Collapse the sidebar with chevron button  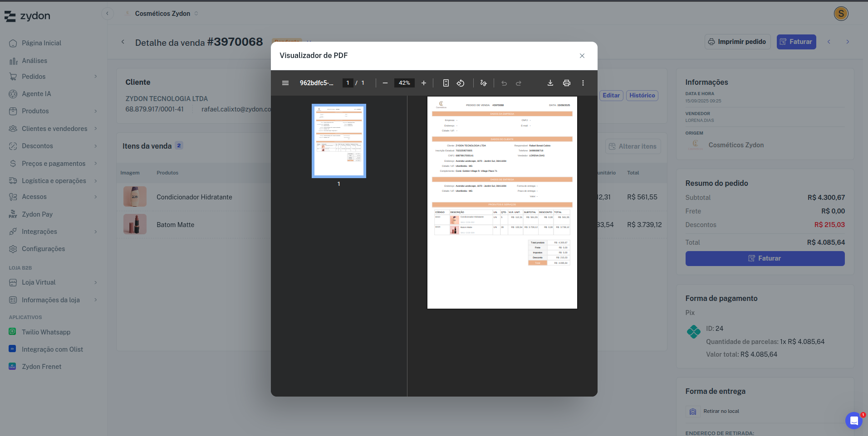107,14
